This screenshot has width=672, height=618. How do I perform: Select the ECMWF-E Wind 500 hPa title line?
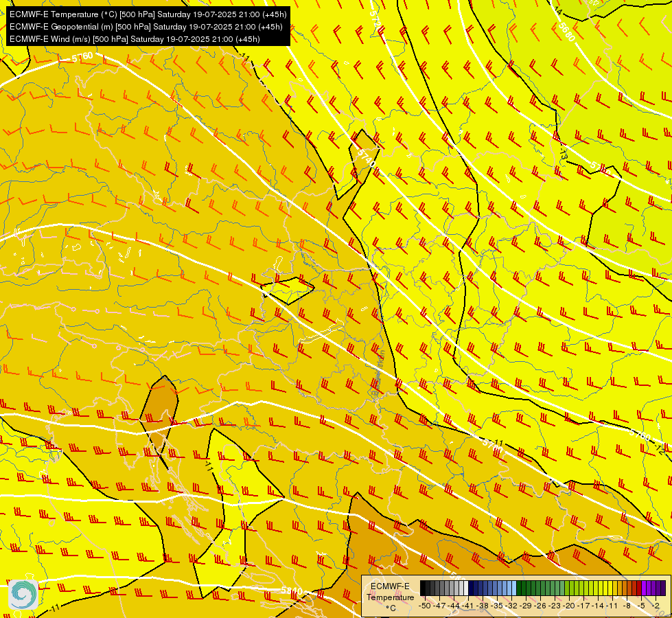(x=135, y=39)
